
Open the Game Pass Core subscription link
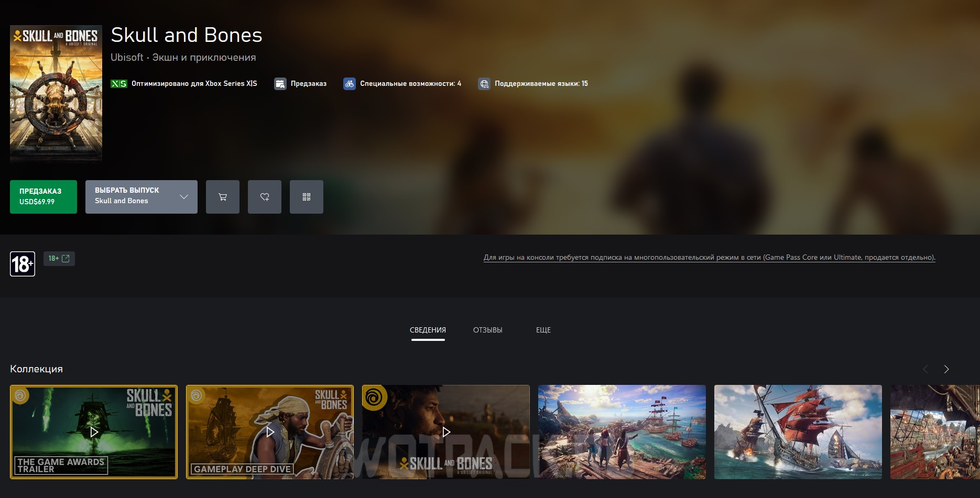(709, 258)
